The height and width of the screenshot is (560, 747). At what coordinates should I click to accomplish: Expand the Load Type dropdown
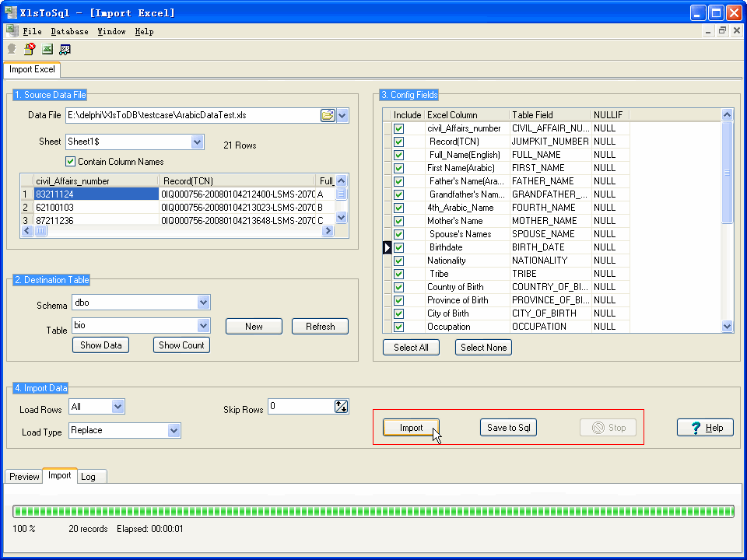coord(174,430)
